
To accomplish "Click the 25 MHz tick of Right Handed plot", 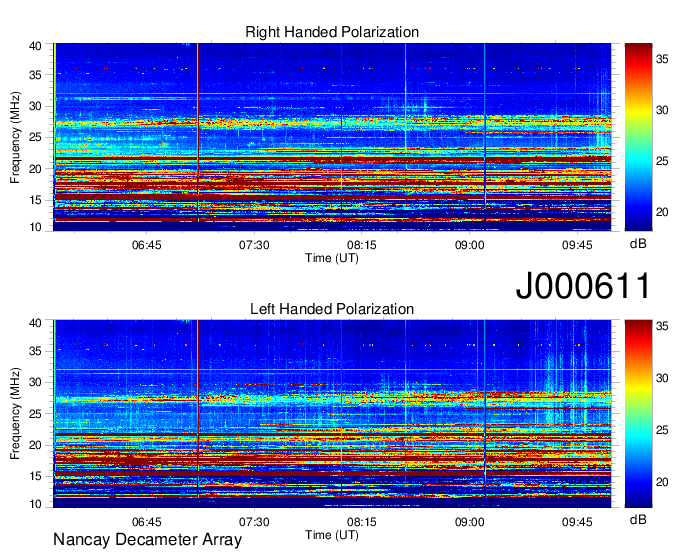I will pos(35,137).
